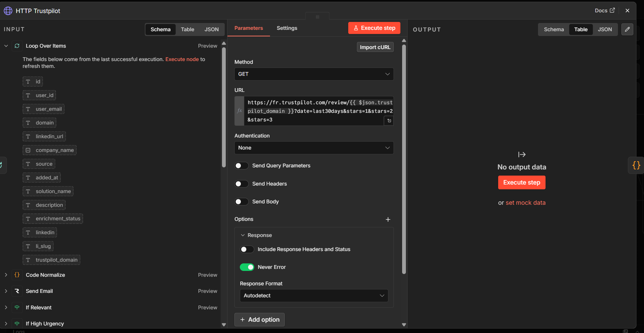Open the Response Format Autodetect dropdown
Viewport: 644px width, 333px height.
click(x=314, y=296)
